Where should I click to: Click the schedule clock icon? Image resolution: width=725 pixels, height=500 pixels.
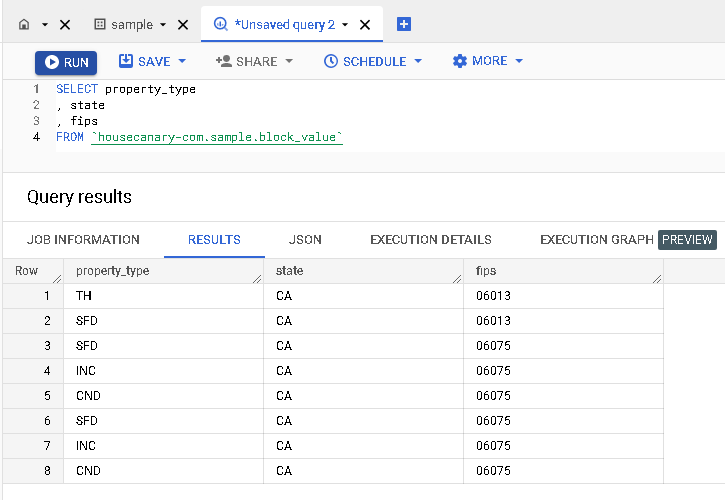point(331,61)
